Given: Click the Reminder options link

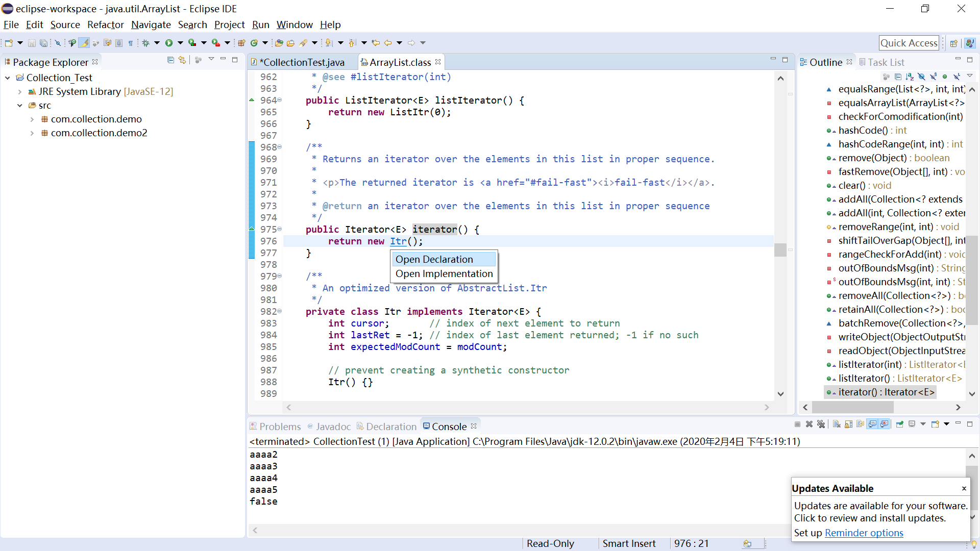Looking at the screenshot, I should tap(864, 533).
